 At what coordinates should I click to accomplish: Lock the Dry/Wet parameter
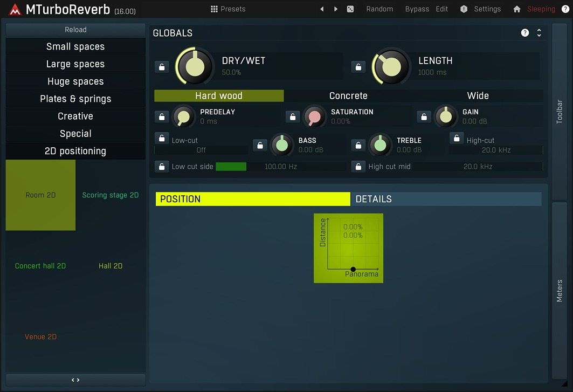pyautogui.click(x=162, y=67)
